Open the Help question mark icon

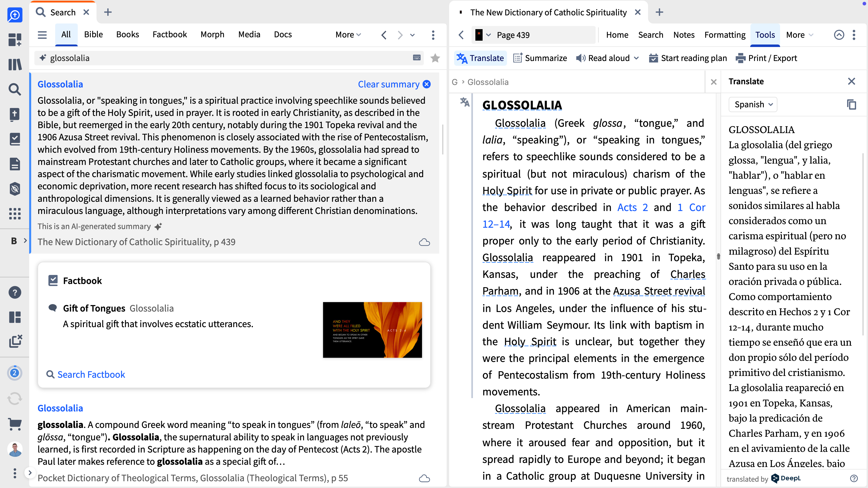15,292
